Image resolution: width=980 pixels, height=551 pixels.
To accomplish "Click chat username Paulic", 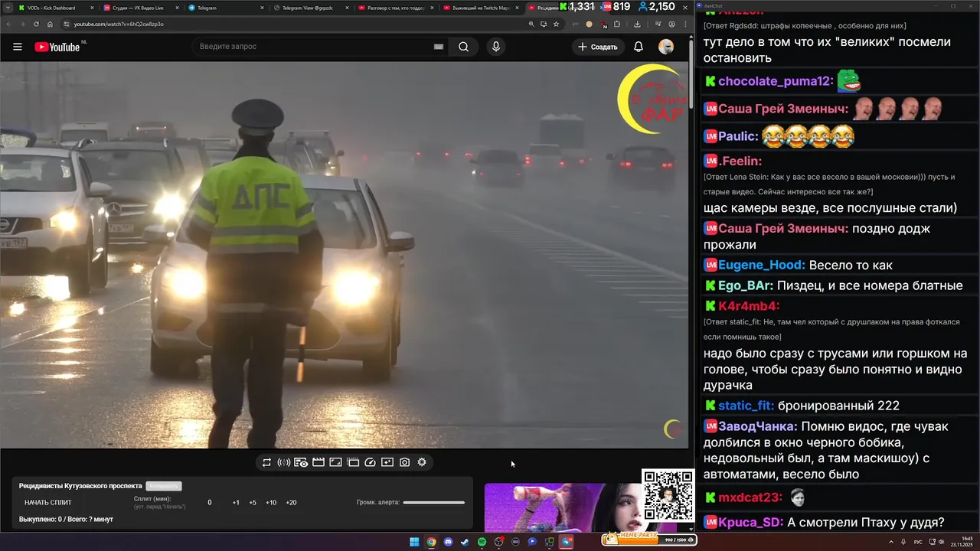I will (x=737, y=137).
